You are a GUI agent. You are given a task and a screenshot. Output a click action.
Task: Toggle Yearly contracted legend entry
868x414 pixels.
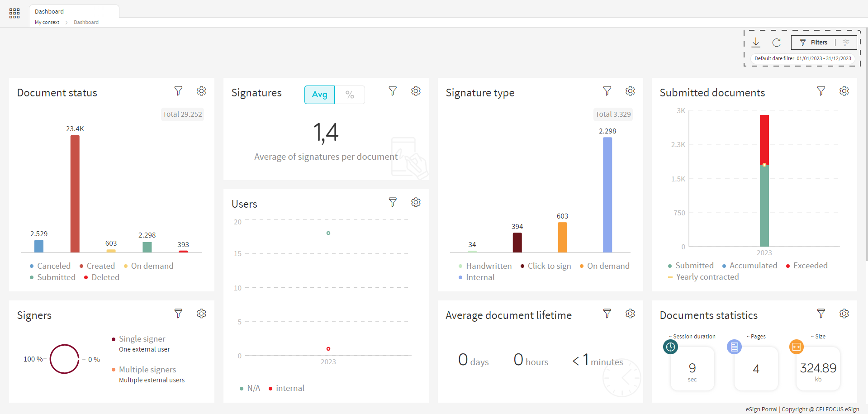click(x=703, y=277)
